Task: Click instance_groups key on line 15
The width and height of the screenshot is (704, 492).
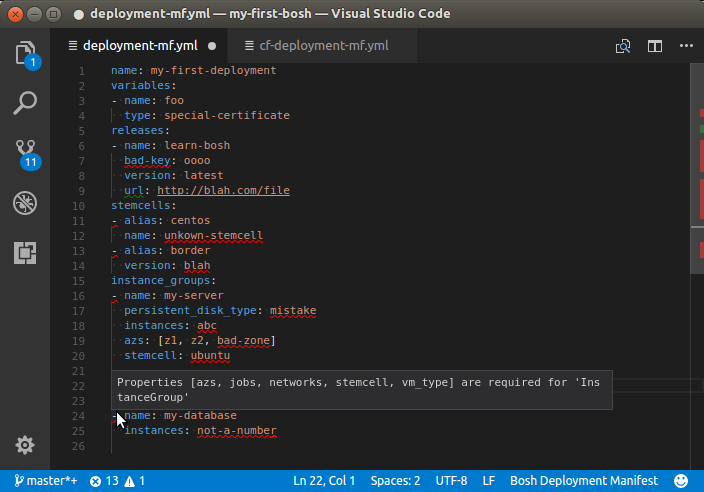Action: click(x=160, y=281)
